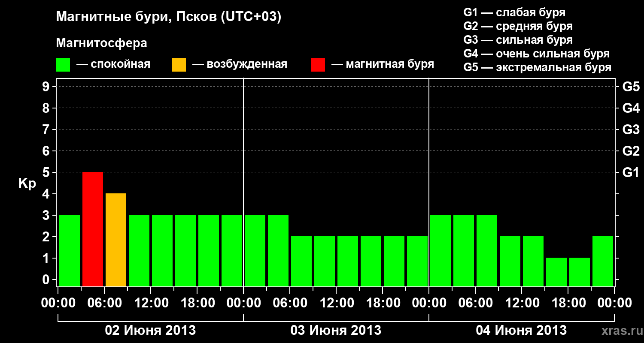This screenshot has height=343, width=644.
Task: Click the 02 Июня 2013 date label
Action: [x=150, y=331]
